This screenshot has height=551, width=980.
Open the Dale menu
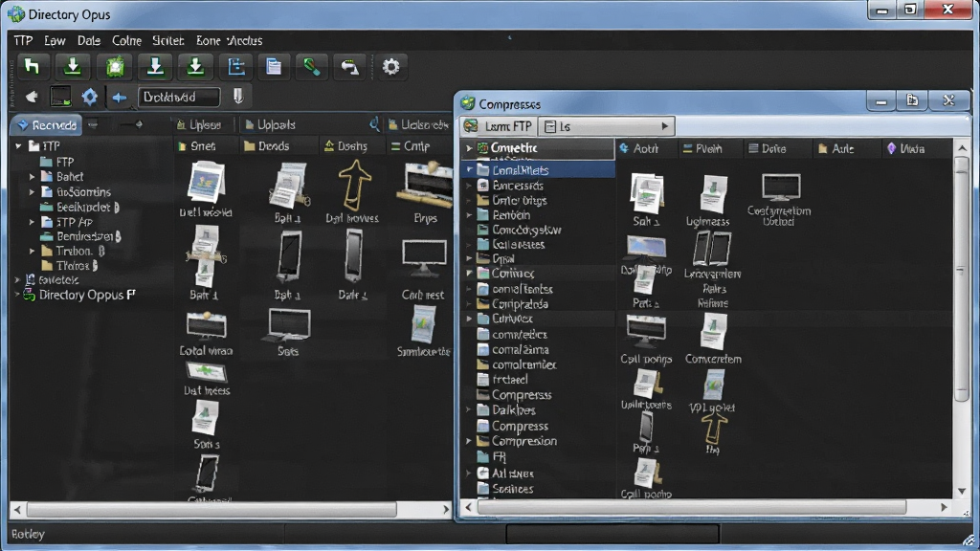(89, 40)
